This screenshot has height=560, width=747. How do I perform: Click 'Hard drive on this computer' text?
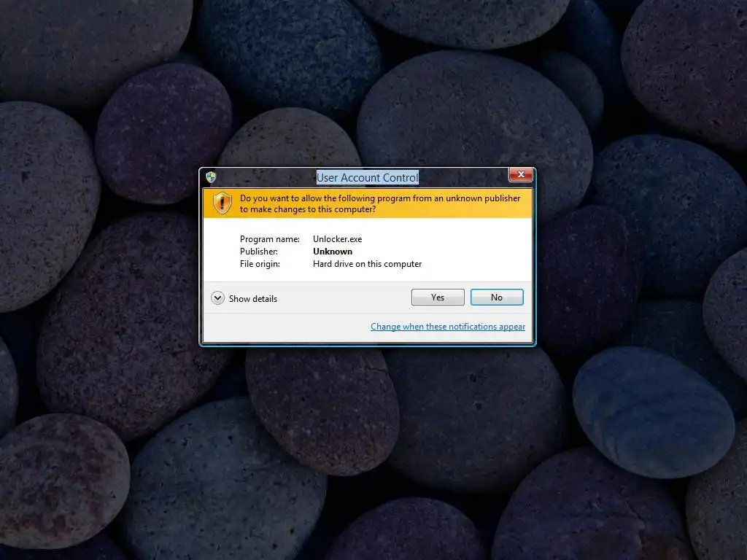(x=368, y=264)
